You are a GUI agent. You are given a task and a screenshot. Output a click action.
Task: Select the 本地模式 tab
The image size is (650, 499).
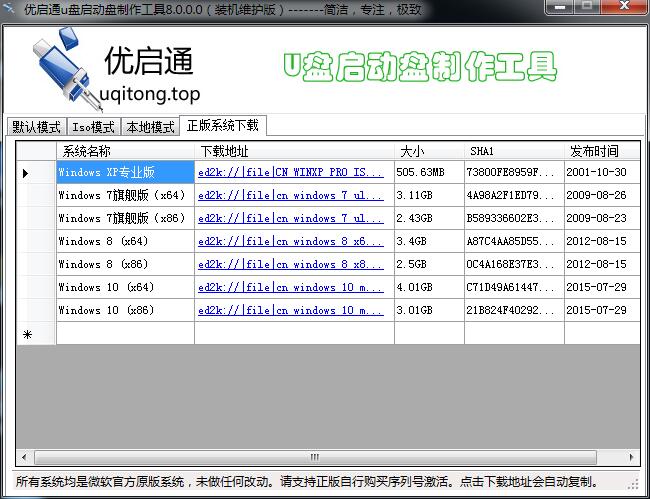[x=149, y=127]
